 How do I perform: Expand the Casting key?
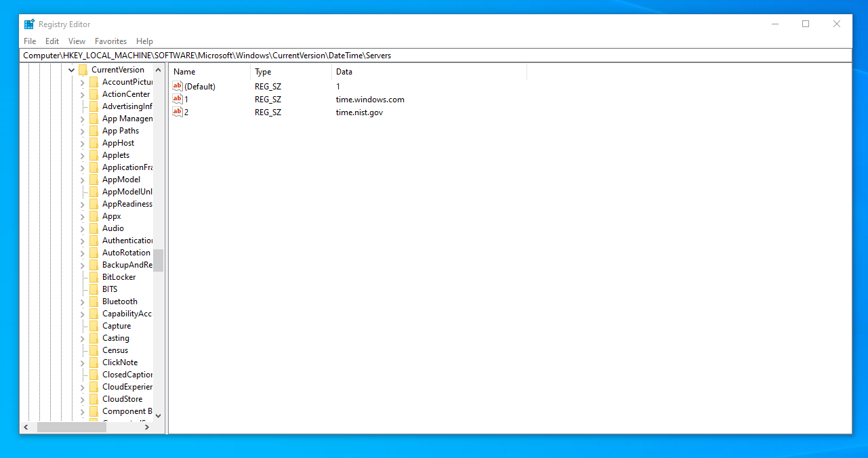click(83, 338)
